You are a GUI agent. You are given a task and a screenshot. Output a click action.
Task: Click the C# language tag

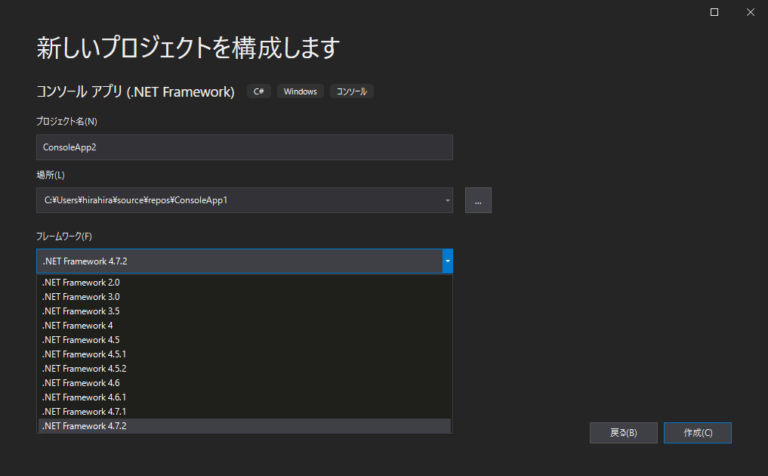259,92
